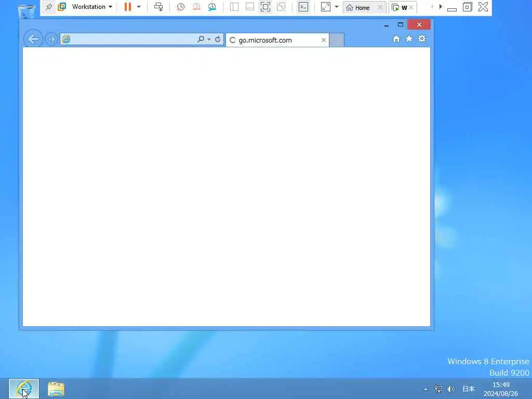Image resolution: width=532 pixels, height=399 pixels.
Task: Expand the stretch display dropdown arrow
Action: coord(337,7)
